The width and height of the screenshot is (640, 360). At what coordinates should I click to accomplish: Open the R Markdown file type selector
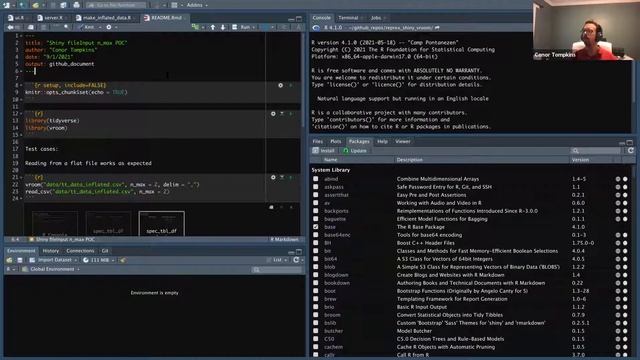point(284,239)
